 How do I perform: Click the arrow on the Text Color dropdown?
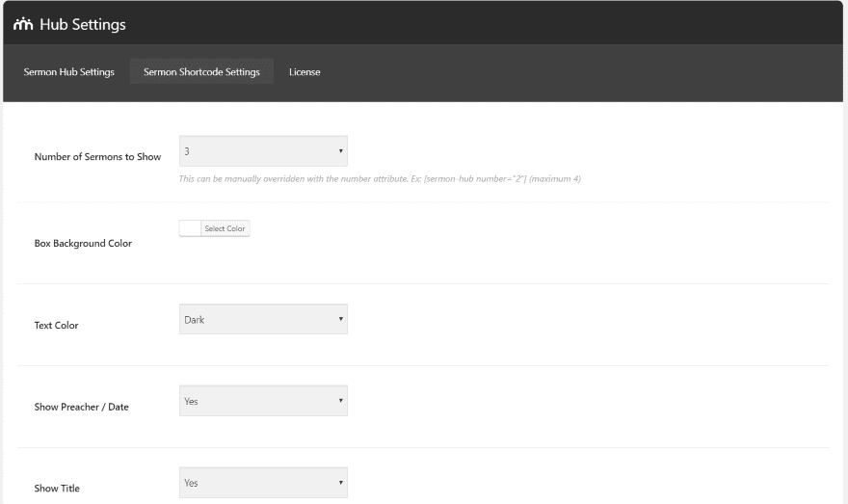click(340, 319)
